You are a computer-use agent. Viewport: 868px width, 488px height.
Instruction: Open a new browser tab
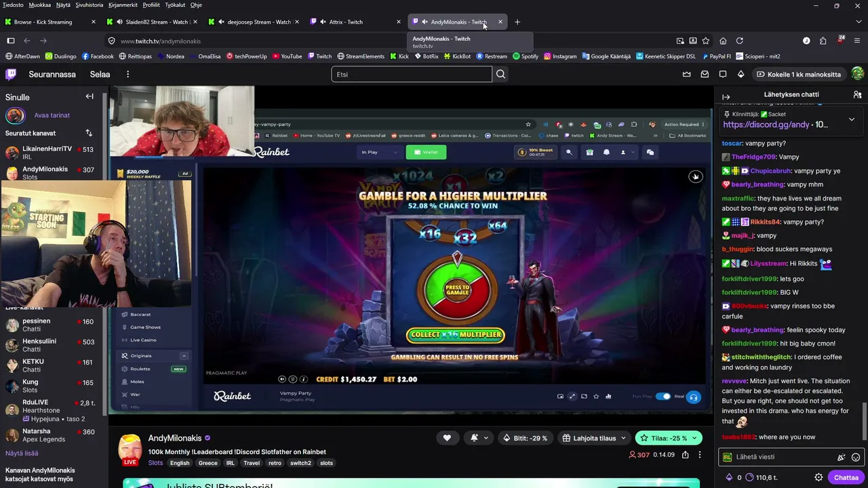pos(517,22)
